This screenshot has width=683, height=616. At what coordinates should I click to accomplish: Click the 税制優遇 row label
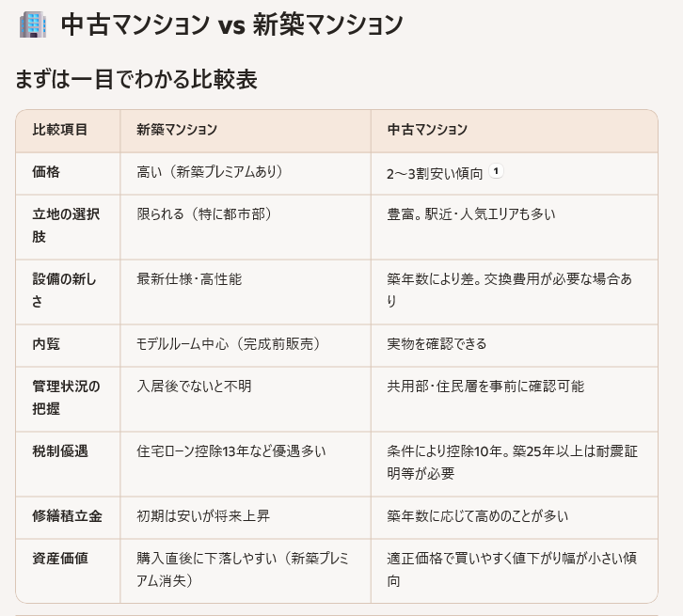(60, 451)
